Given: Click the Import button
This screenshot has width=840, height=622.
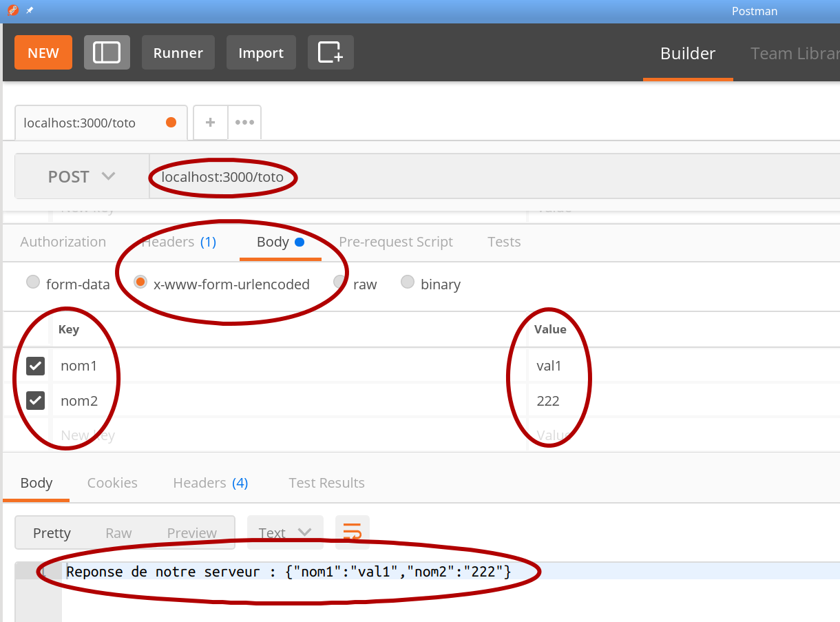Looking at the screenshot, I should (x=261, y=53).
